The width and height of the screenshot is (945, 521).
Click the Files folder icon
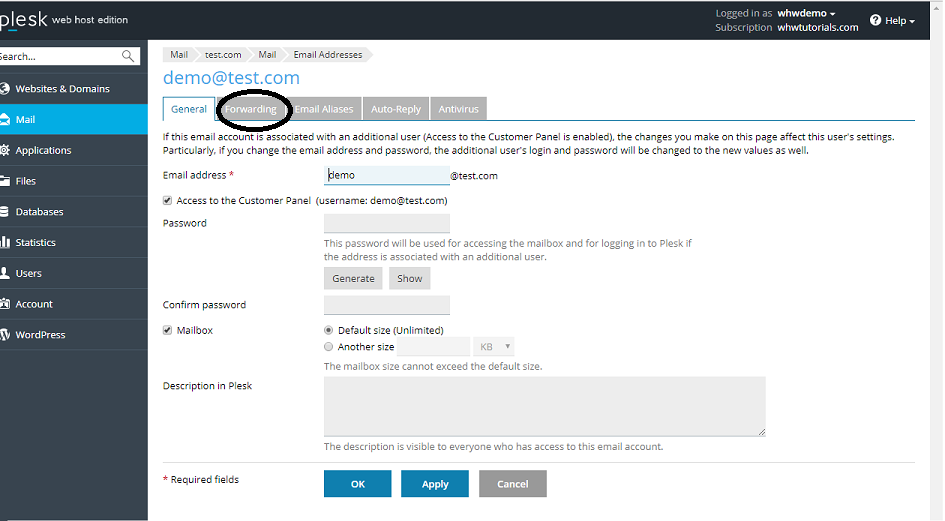click(5, 181)
